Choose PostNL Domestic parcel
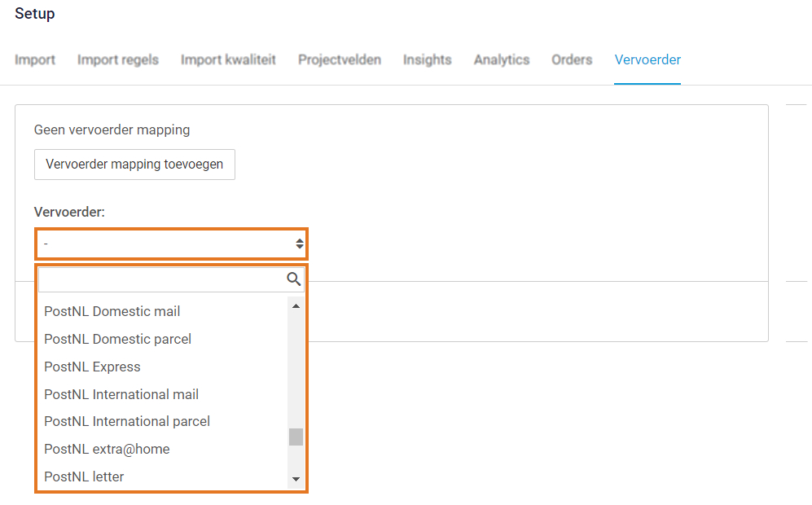Viewport: 812px width, 505px height. coord(117,339)
